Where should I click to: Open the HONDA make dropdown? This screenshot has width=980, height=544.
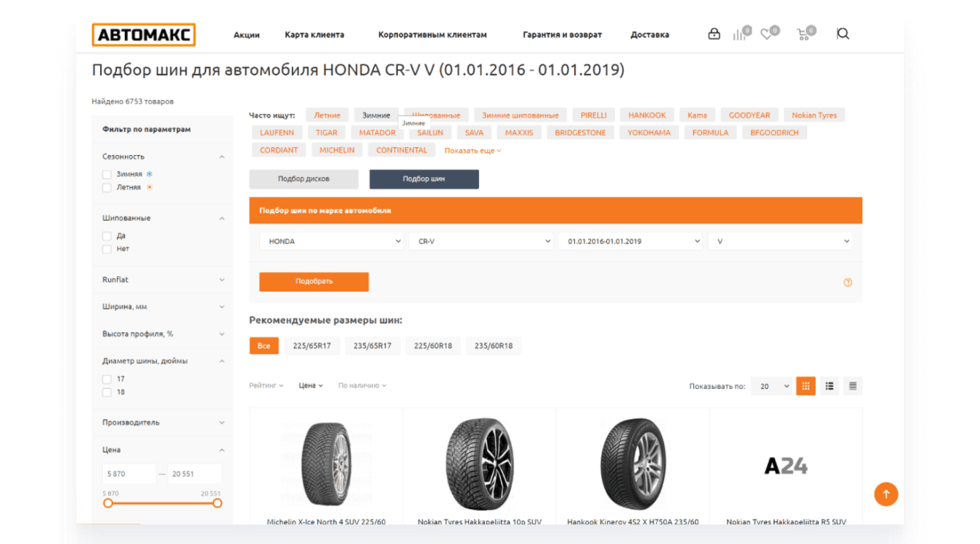pyautogui.click(x=331, y=241)
